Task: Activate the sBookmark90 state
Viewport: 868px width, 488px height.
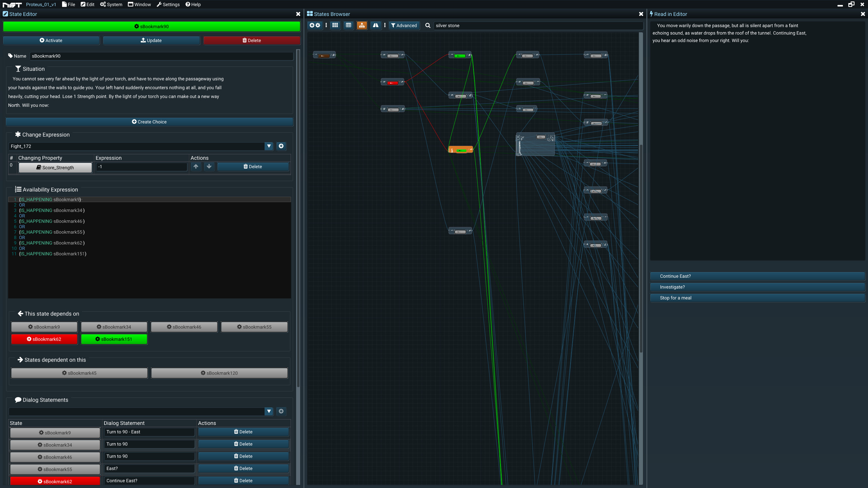Action: [51, 40]
